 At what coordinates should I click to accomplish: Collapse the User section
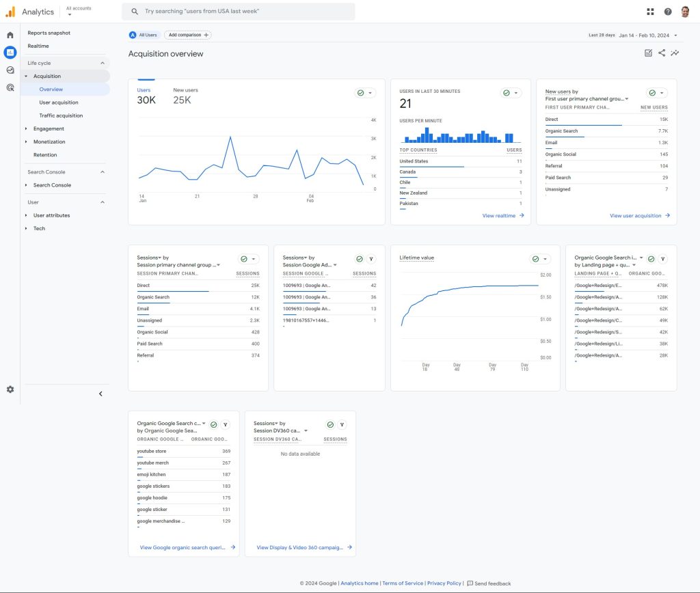(103, 202)
